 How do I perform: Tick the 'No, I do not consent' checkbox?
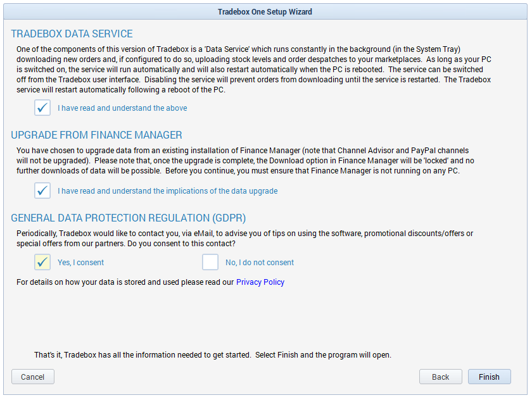[x=210, y=262]
